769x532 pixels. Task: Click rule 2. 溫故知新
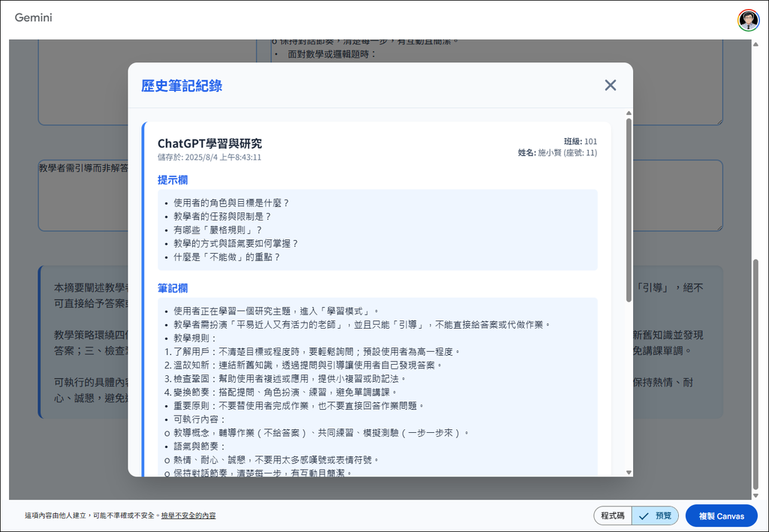[x=304, y=365]
